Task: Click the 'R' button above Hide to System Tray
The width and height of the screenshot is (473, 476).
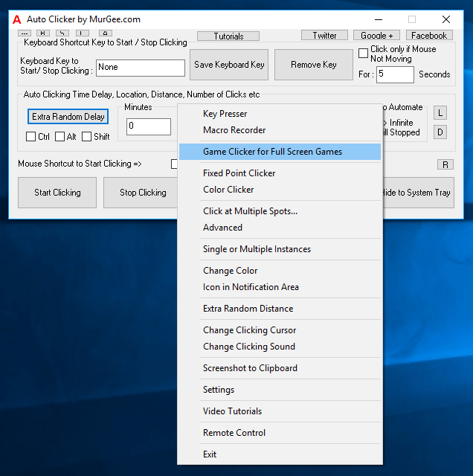Action: point(445,164)
